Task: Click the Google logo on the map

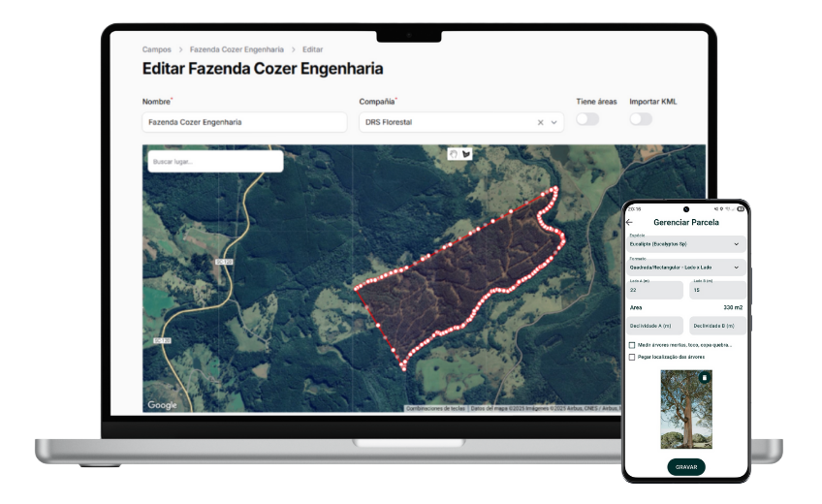Action: coord(162,405)
